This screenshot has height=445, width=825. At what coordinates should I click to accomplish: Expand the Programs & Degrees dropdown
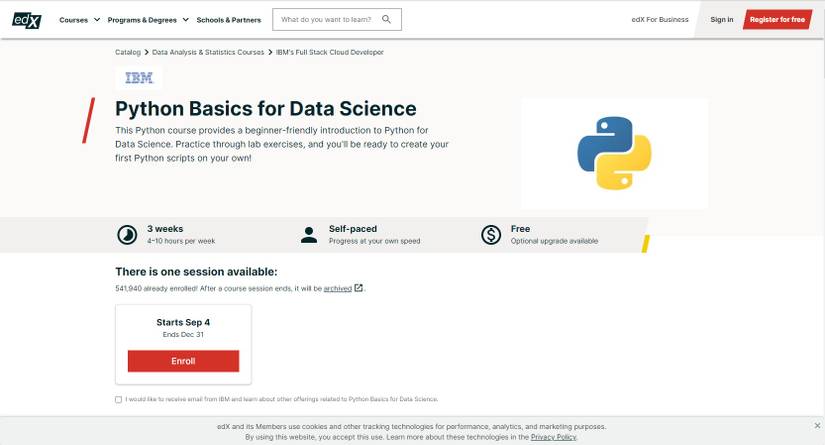[147, 19]
